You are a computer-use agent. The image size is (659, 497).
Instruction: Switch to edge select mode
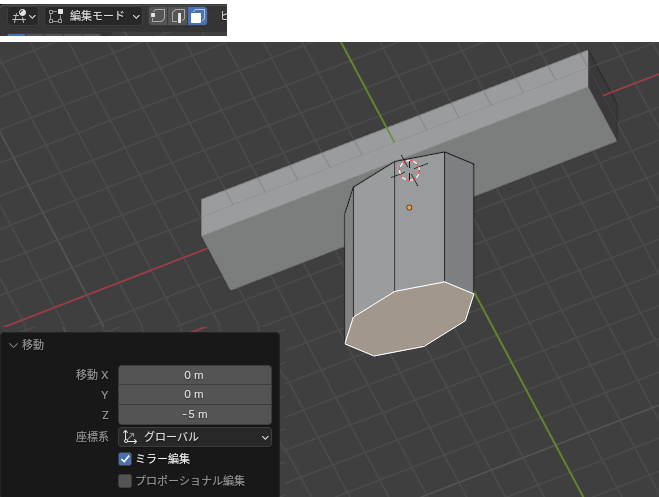[x=178, y=16]
